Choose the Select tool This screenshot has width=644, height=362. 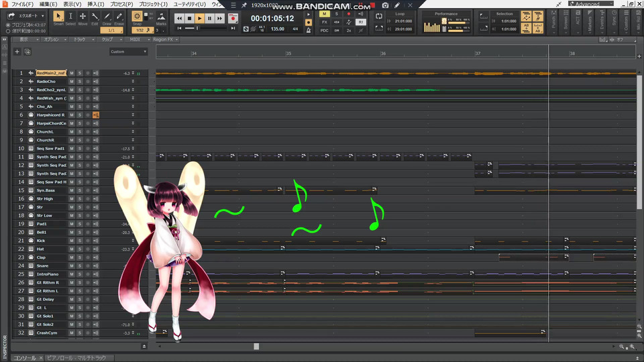70,16
